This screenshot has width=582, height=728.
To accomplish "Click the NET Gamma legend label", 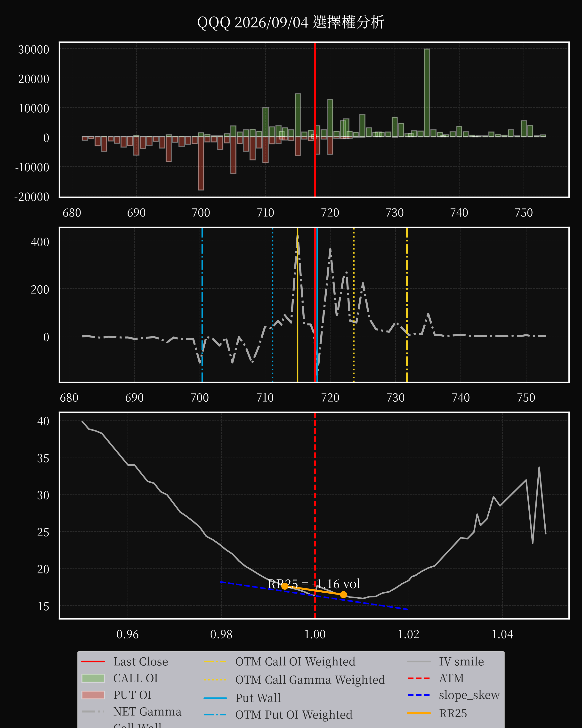I will (147, 711).
